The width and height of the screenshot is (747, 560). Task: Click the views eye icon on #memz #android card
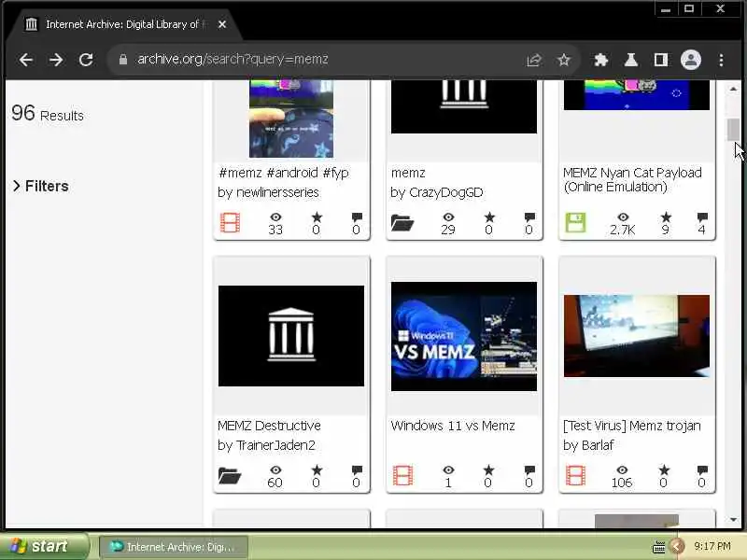[275, 217]
